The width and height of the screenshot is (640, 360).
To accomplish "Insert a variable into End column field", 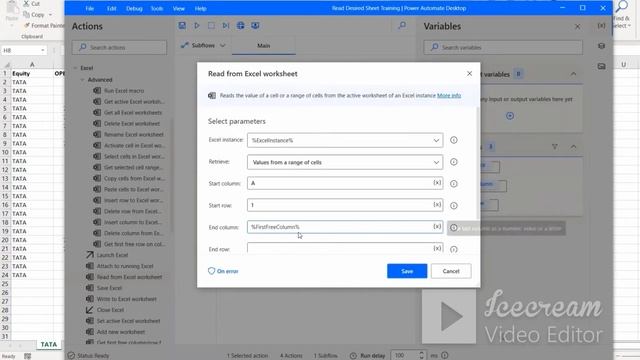I will coord(437,227).
